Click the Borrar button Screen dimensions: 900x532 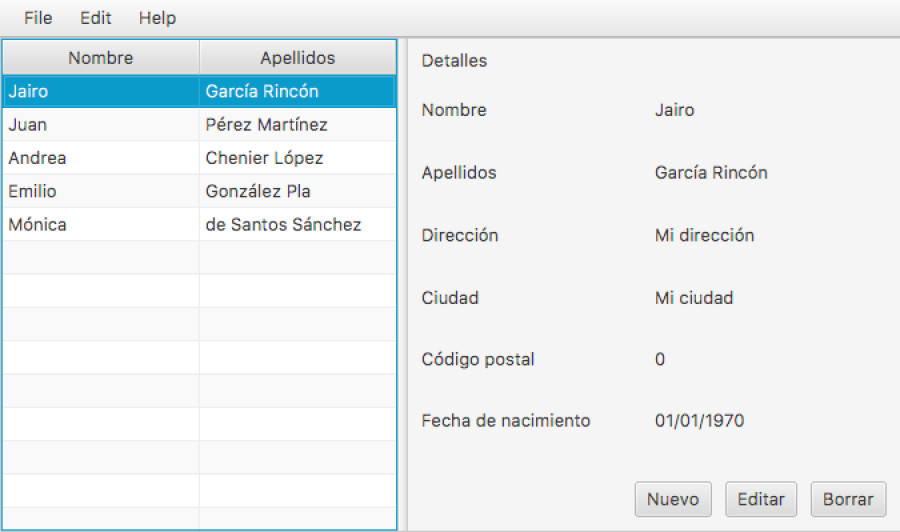tap(848, 499)
